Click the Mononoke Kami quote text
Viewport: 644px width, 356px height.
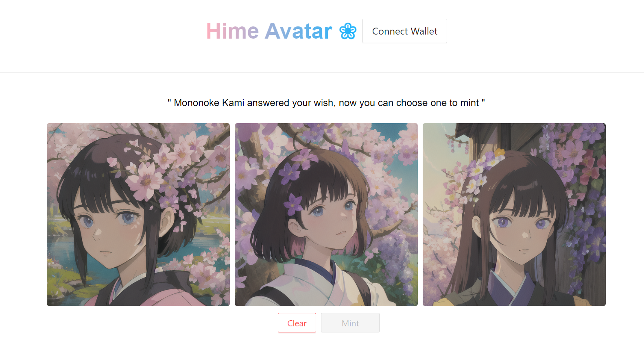[326, 103]
